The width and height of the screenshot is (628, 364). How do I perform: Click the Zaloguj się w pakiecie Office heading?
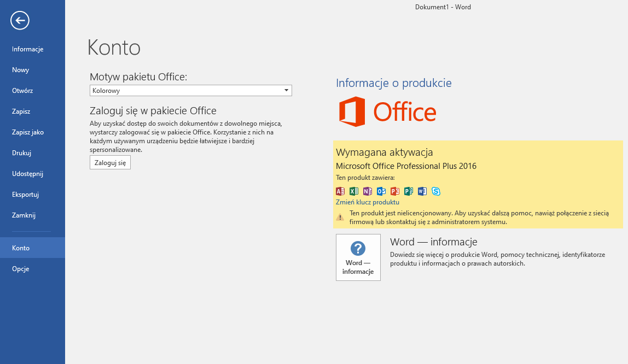153,111
